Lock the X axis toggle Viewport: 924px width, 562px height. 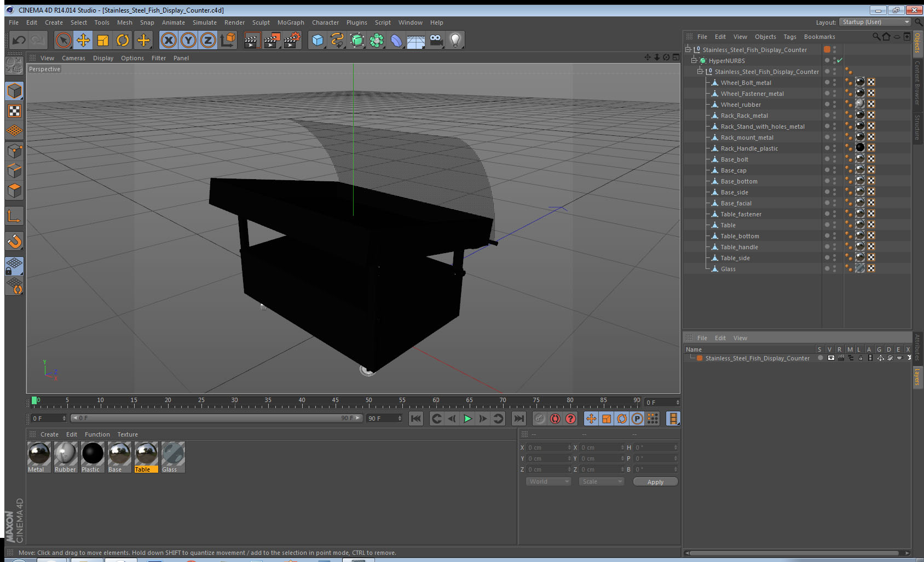169,40
